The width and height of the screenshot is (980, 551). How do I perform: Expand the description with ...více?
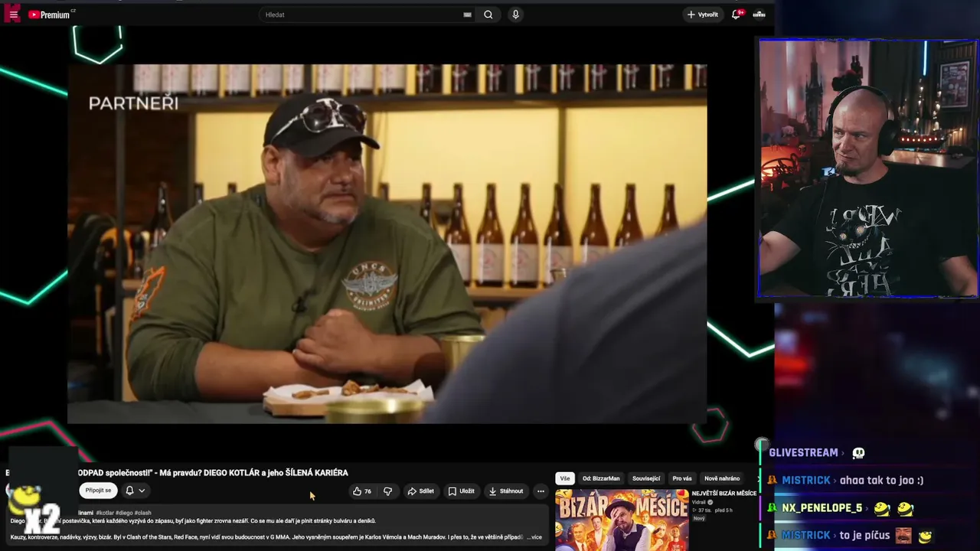(x=534, y=537)
